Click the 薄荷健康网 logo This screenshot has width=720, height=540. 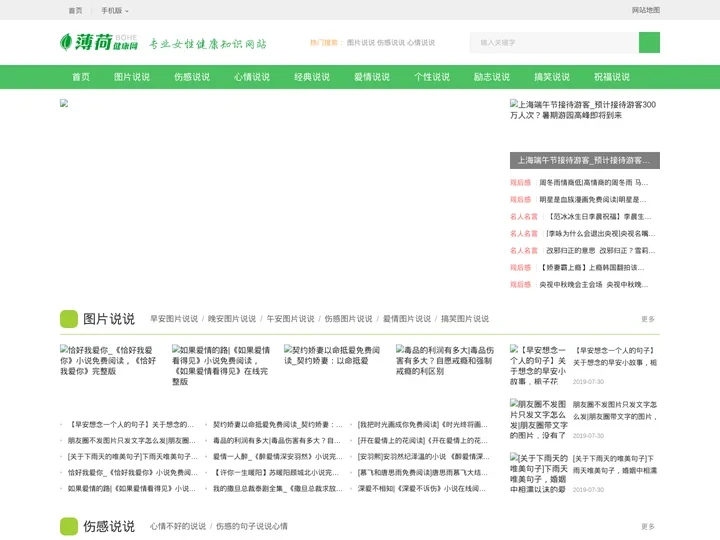[x=97, y=43]
